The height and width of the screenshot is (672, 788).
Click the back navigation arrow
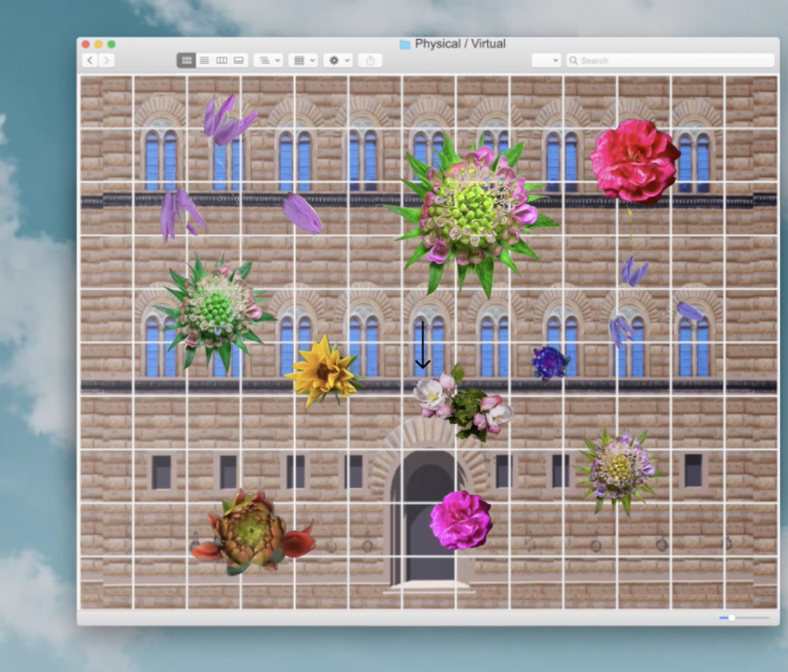click(90, 61)
